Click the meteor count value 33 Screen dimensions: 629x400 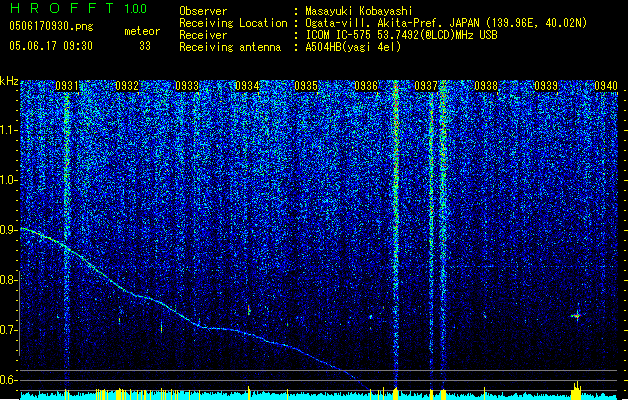point(145,45)
